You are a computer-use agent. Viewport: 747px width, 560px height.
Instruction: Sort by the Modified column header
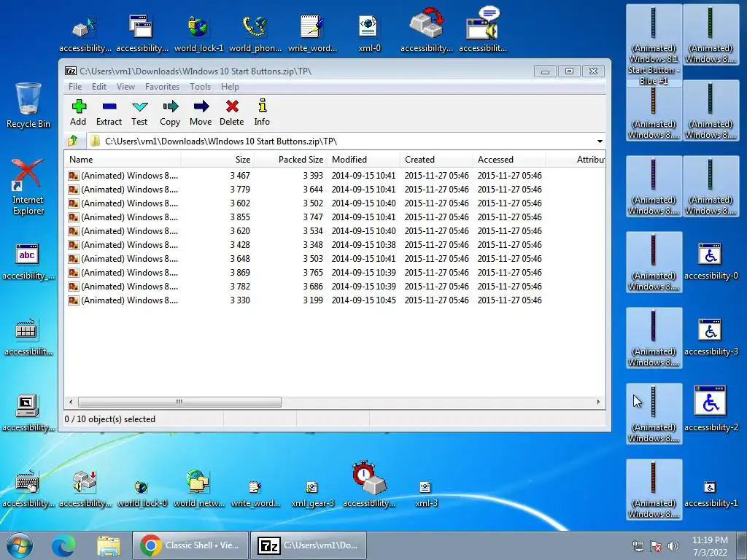(363, 160)
